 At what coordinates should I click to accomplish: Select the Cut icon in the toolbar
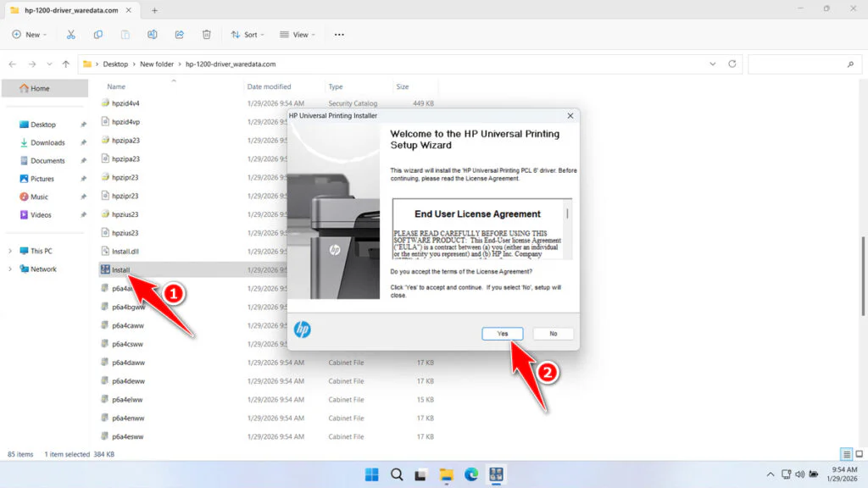pos(71,35)
